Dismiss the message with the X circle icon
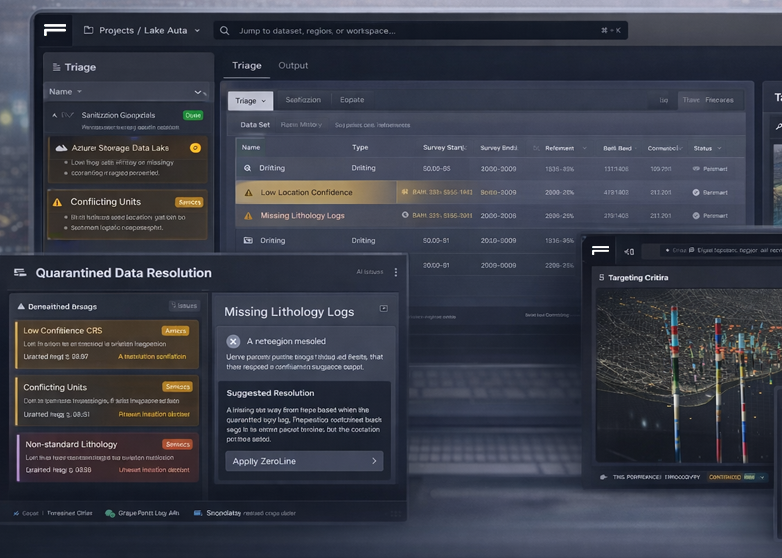The width and height of the screenshot is (782, 558). [x=233, y=341]
